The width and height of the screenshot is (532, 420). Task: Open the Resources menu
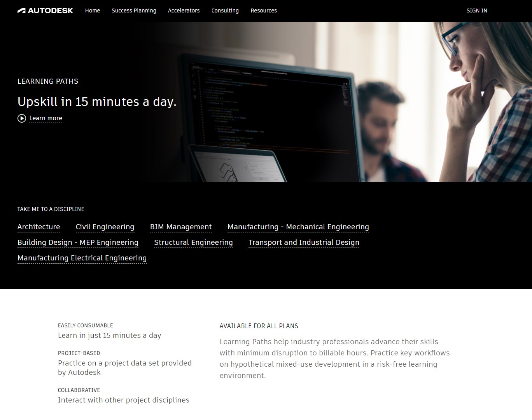point(264,11)
